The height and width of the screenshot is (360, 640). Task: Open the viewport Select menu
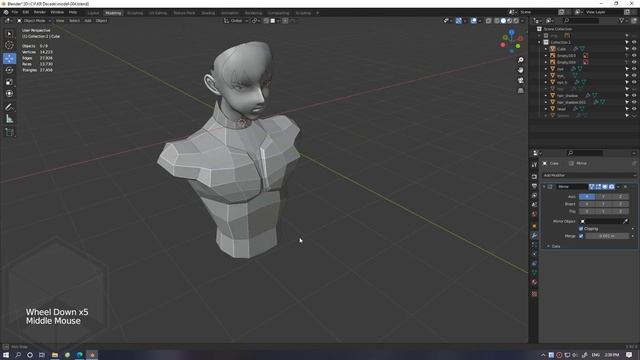(x=74, y=20)
